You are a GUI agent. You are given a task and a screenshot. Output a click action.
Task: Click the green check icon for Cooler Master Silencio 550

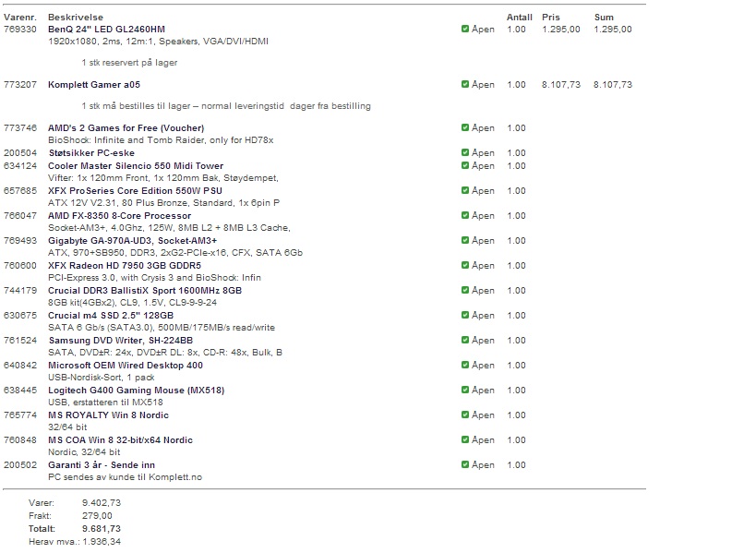[x=465, y=165]
